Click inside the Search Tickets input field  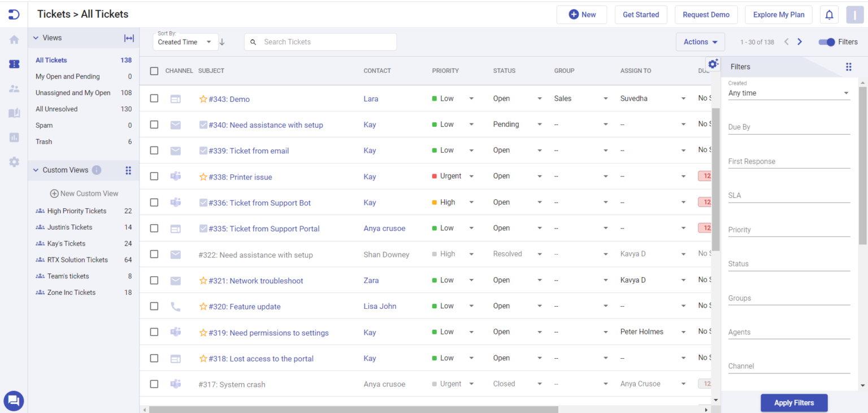pos(320,41)
